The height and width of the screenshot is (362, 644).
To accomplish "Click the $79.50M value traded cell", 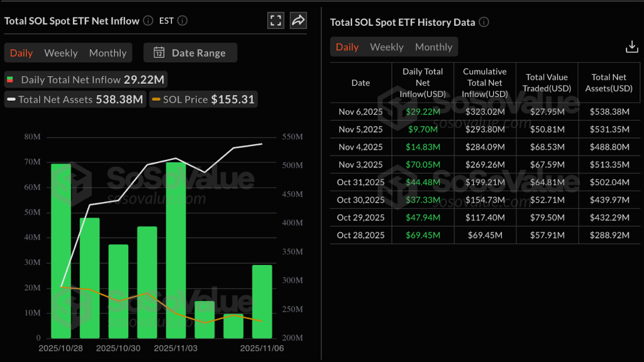I will 547,218.
